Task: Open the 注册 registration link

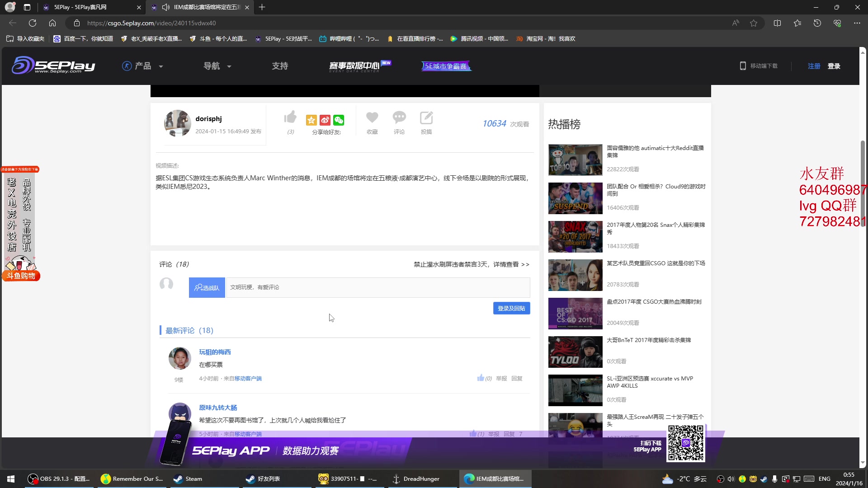Action: click(x=813, y=66)
